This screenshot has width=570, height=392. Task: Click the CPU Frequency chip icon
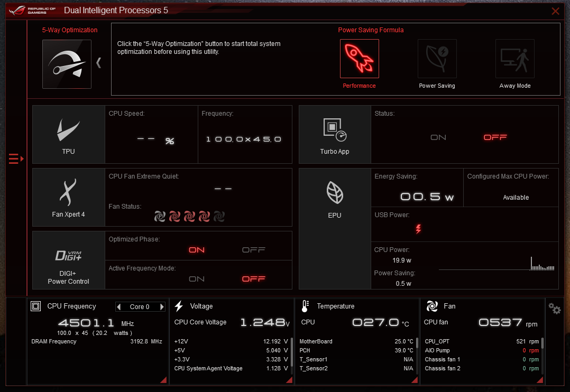35,306
